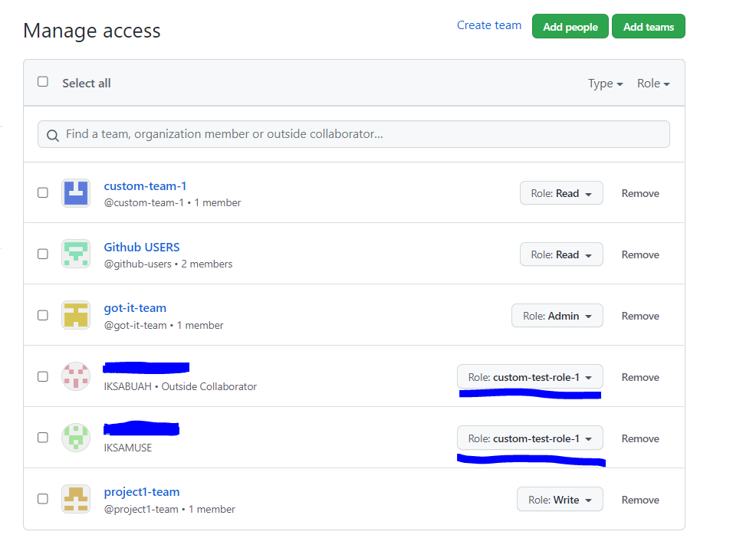Click the Create team link

488,25
